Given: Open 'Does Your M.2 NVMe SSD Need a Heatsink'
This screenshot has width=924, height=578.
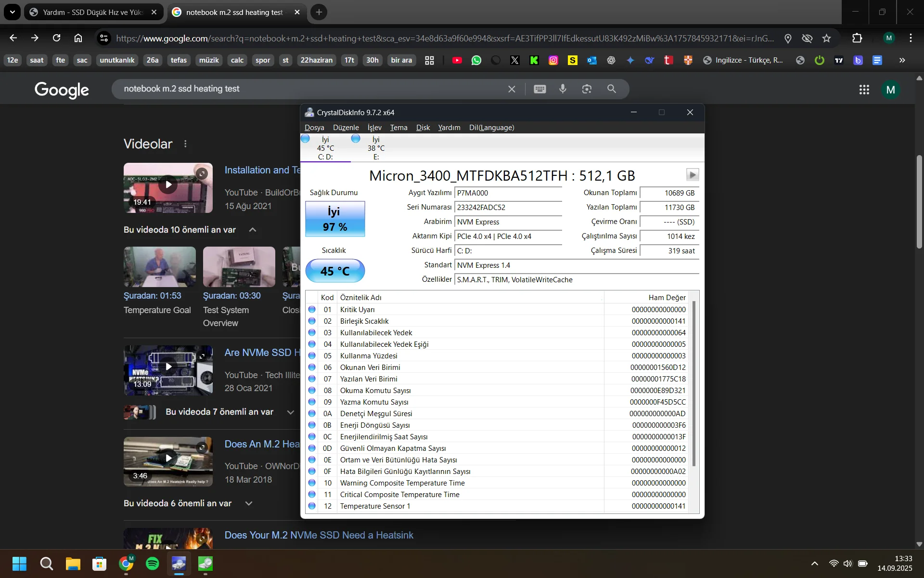Looking at the screenshot, I should (319, 535).
